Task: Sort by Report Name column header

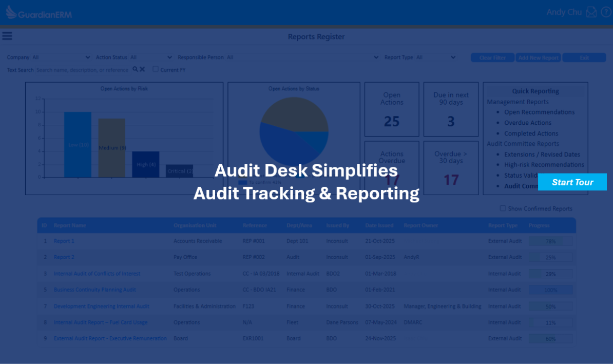Action: tap(70, 225)
